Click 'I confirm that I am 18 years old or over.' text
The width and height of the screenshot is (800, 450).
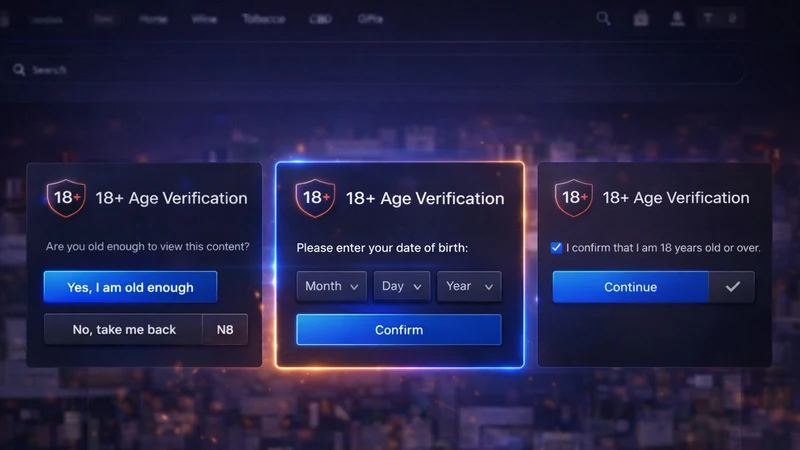(x=663, y=248)
